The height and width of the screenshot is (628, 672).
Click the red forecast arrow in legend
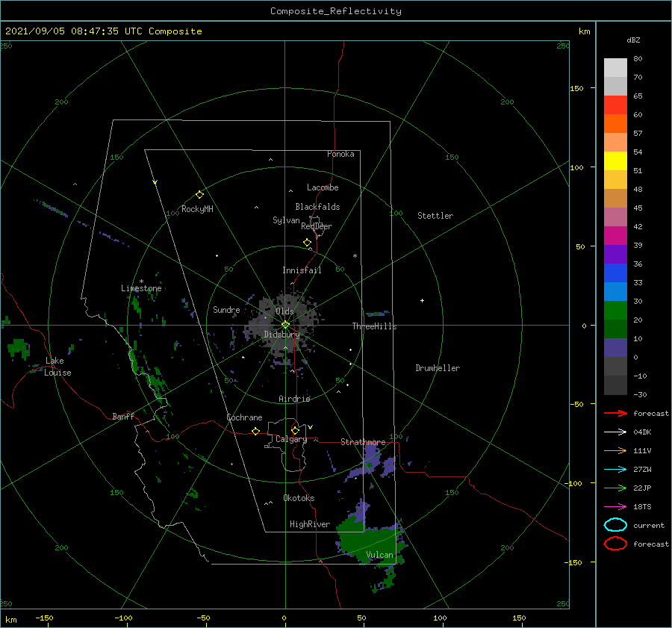pos(615,413)
